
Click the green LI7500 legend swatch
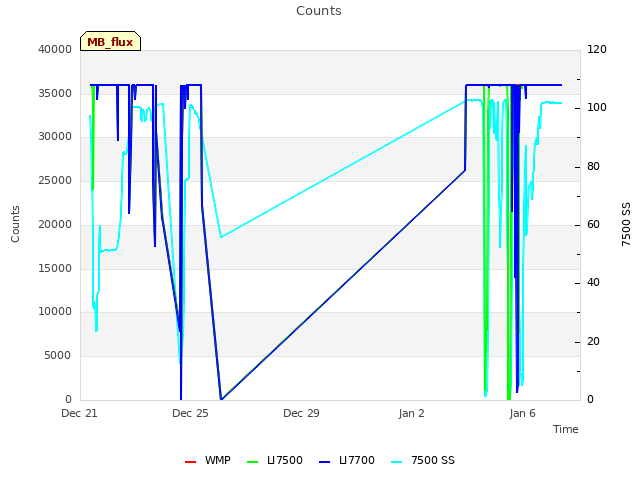[253, 462]
